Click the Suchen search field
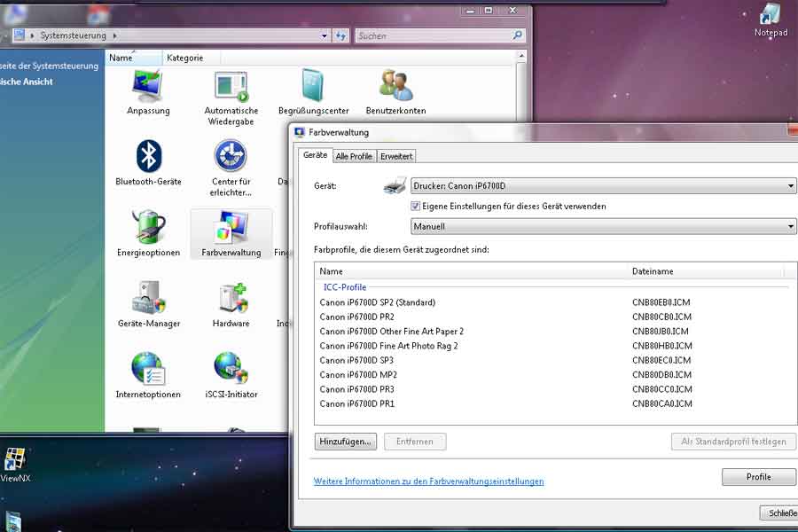The image size is (798, 532). pos(434,35)
